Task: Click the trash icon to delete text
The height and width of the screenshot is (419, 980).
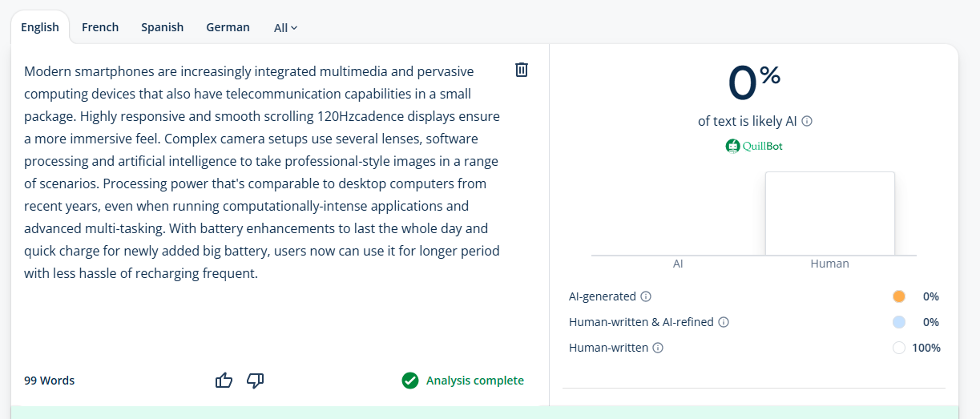Action: click(522, 70)
